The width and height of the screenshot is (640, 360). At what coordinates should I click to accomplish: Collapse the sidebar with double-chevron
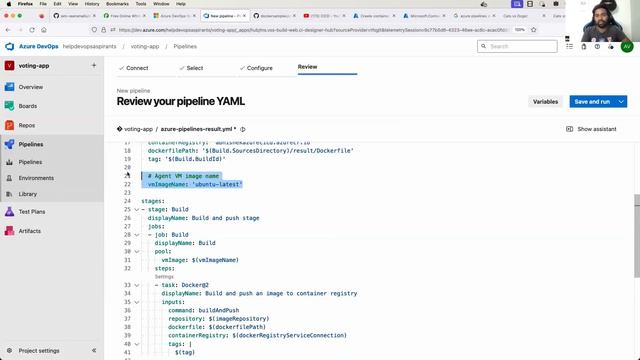click(94, 351)
